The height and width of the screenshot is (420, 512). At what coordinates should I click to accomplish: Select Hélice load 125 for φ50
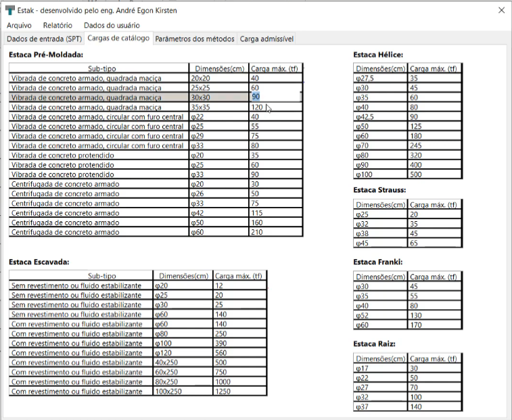(435, 126)
